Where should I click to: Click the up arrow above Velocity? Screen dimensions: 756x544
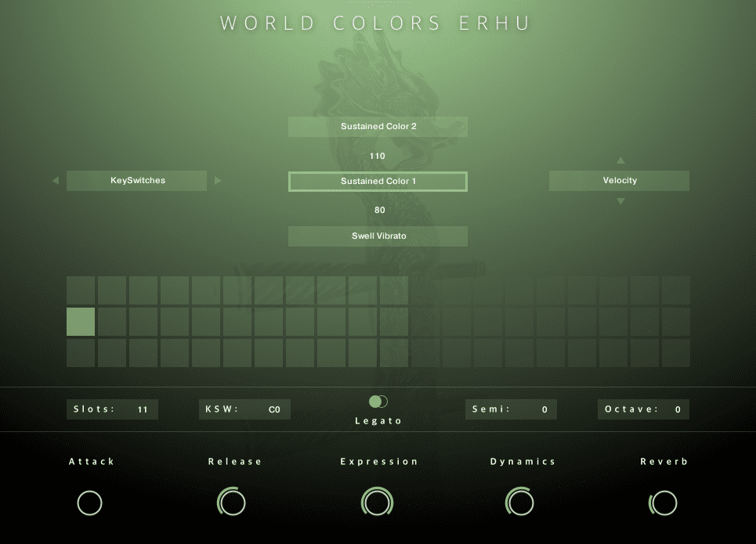pos(620,160)
